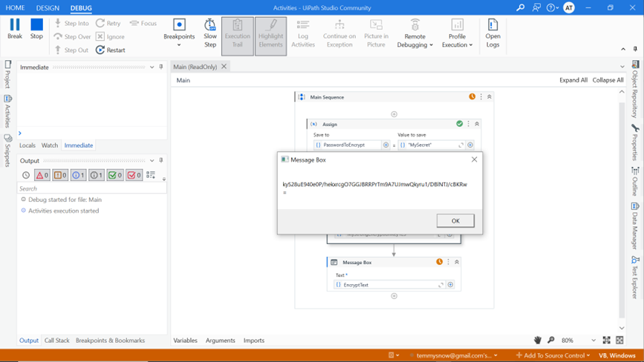The image size is (644, 362).
Task: Click OK in Message Box dialog
Action: [455, 220]
